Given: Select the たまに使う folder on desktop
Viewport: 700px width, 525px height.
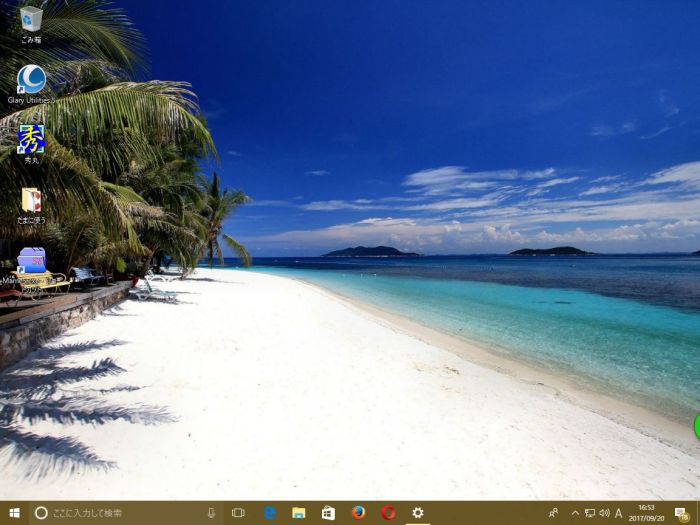Looking at the screenshot, I should 31,201.
